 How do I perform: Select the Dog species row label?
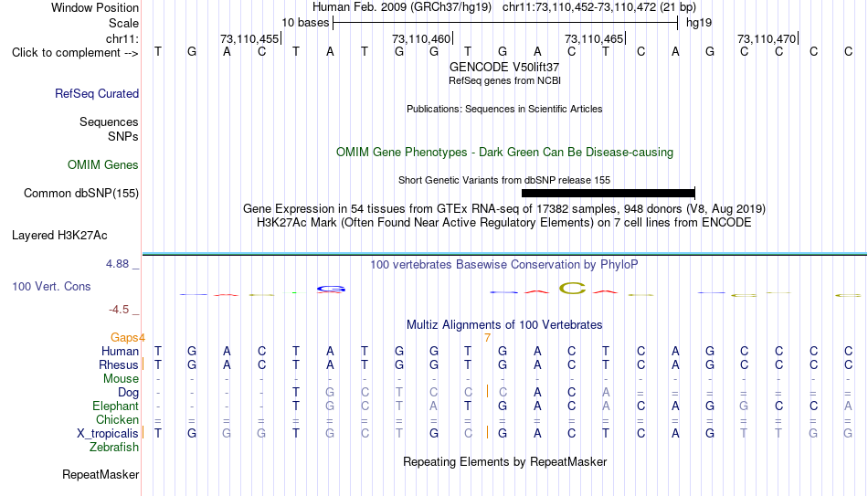128,393
